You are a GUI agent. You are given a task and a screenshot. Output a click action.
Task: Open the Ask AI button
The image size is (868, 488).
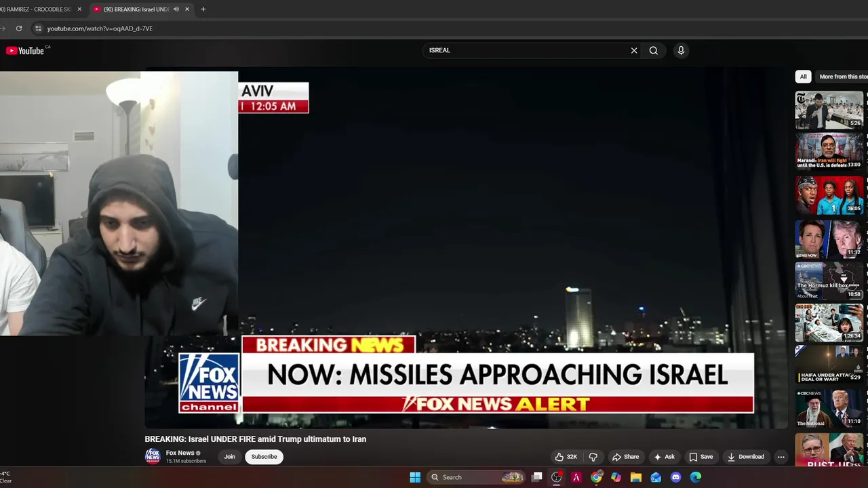[664, 457]
